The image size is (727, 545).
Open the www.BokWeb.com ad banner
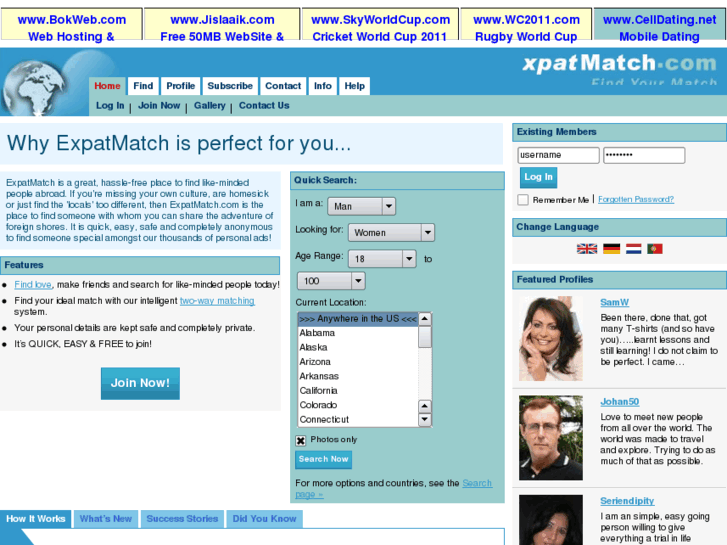[x=71, y=24]
